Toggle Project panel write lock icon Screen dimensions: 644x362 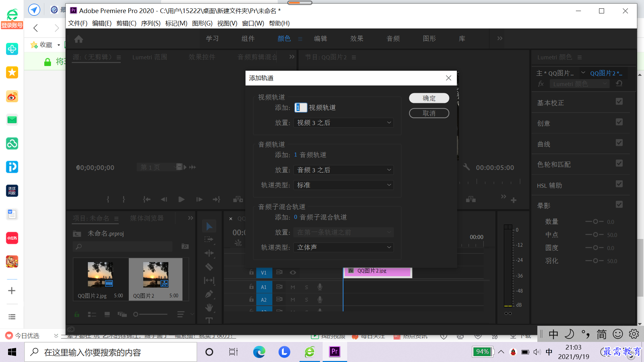[x=77, y=314]
